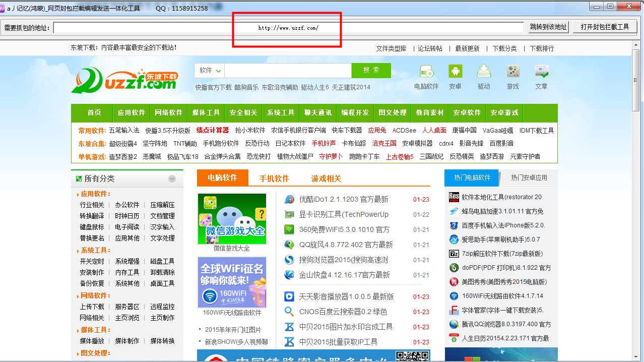The height and width of the screenshot is (362, 644).
Task: Click the QQ旋风 entry icon
Action: click(x=289, y=245)
